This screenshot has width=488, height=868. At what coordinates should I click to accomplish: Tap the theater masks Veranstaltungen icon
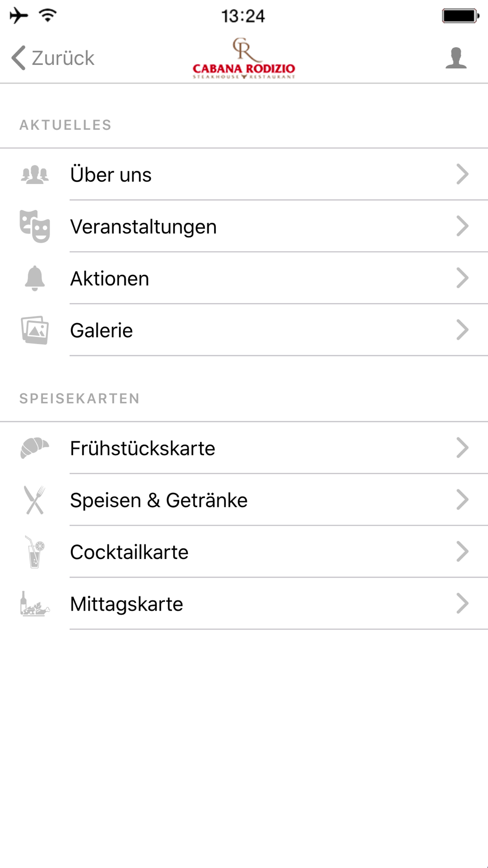(x=35, y=227)
